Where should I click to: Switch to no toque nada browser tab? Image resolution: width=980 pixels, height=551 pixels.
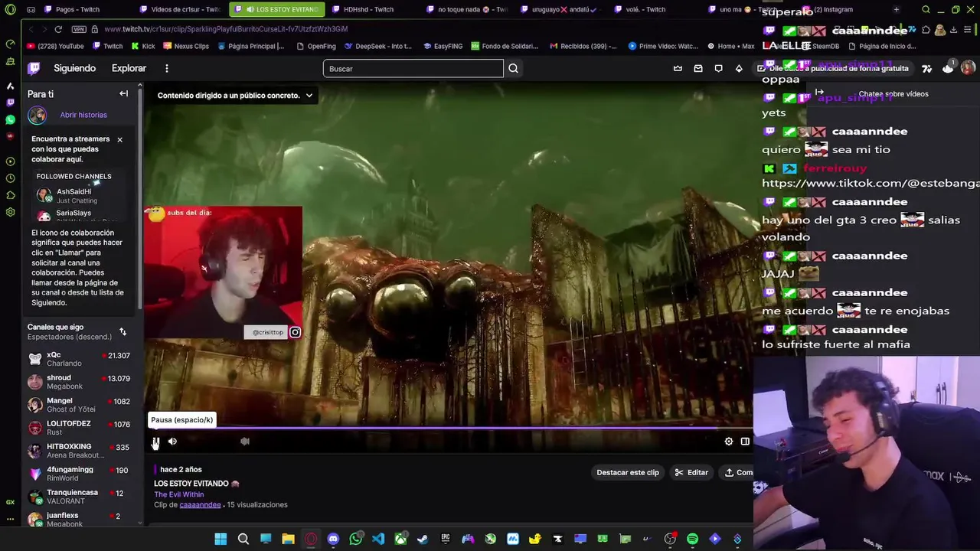pos(466,10)
